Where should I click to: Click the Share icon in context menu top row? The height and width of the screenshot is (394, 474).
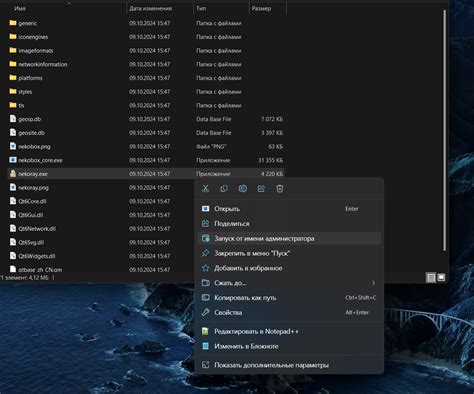click(261, 189)
